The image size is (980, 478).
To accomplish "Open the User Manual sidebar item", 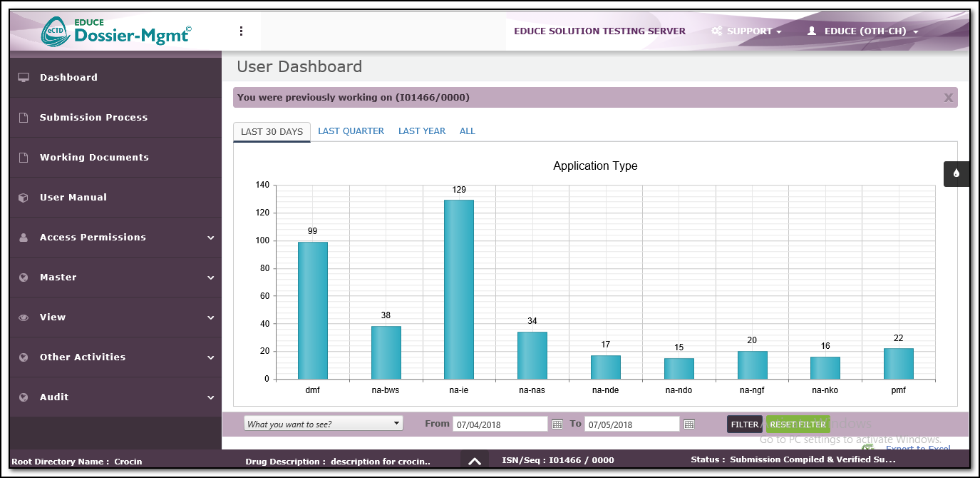I will tap(73, 198).
